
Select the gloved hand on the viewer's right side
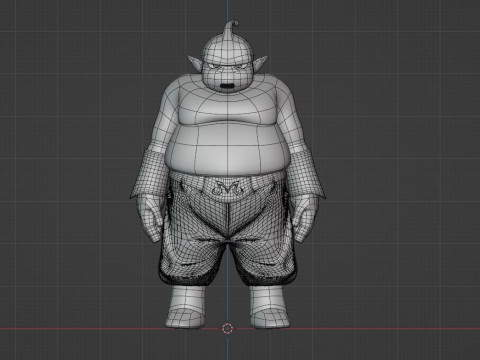coord(304,217)
